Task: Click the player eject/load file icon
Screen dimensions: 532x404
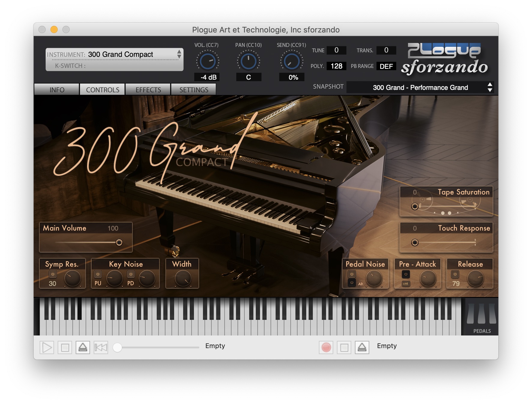Action: coord(83,347)
